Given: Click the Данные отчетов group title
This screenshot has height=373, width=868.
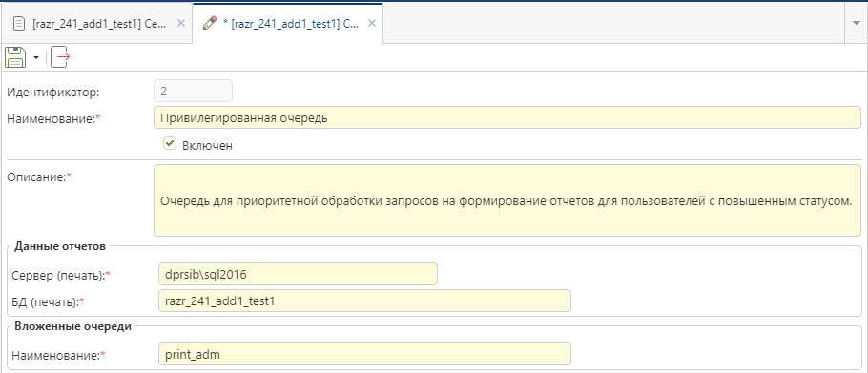Looking at the screenshot, I should 60,246.
